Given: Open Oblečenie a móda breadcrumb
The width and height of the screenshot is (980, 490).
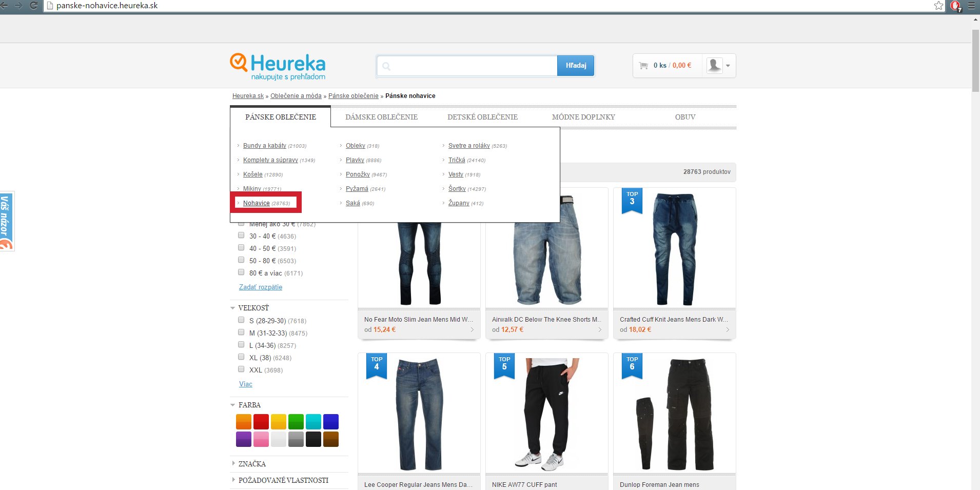Looking at the screenshot, I should pyautogui.click(x=296, y=96).
